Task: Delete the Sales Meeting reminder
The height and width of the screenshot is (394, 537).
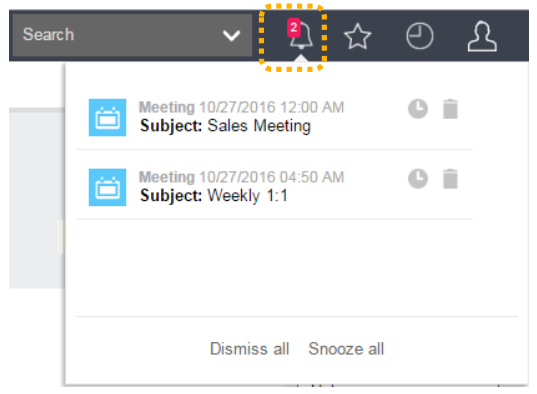Action: coord(450,109)
